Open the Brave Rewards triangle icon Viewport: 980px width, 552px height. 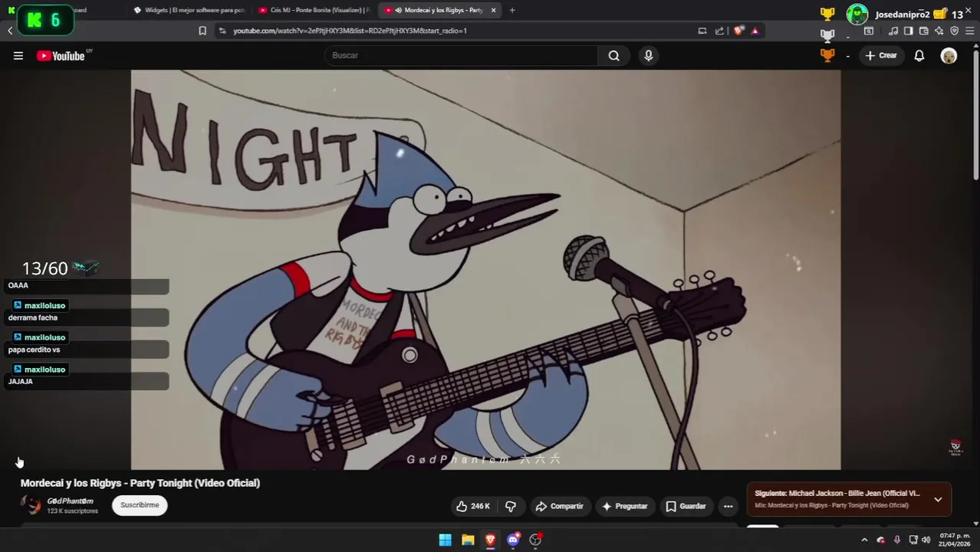(x=755, y=31)
